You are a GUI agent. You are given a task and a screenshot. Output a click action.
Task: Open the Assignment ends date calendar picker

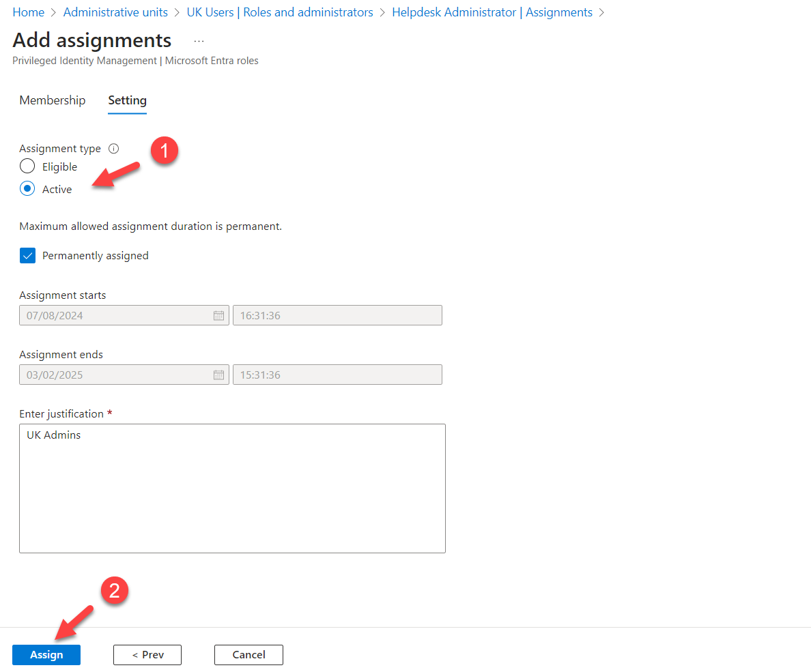[218, 374]
